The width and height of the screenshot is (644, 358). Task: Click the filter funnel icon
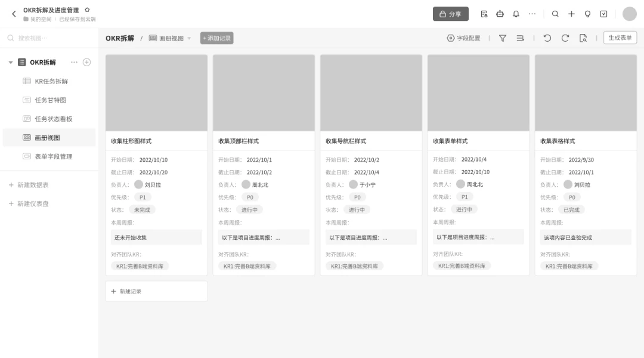[502, 38]
